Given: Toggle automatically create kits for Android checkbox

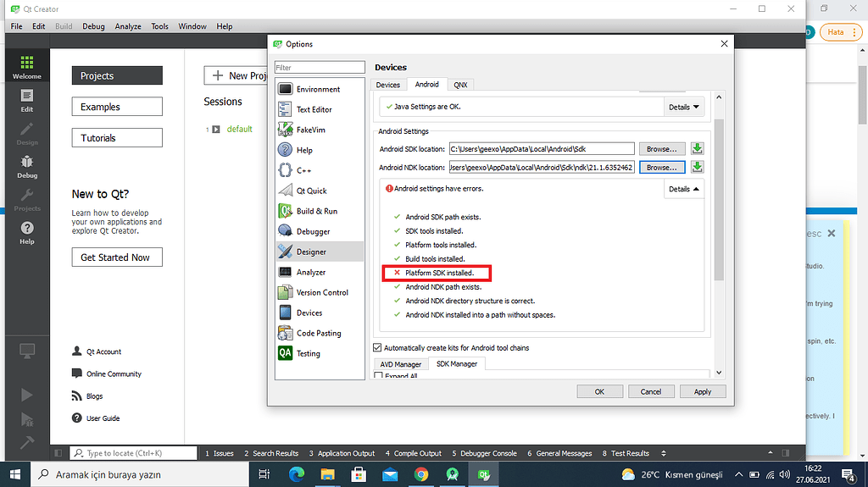Looking at the screenshot, I should [x=377, y=347].
